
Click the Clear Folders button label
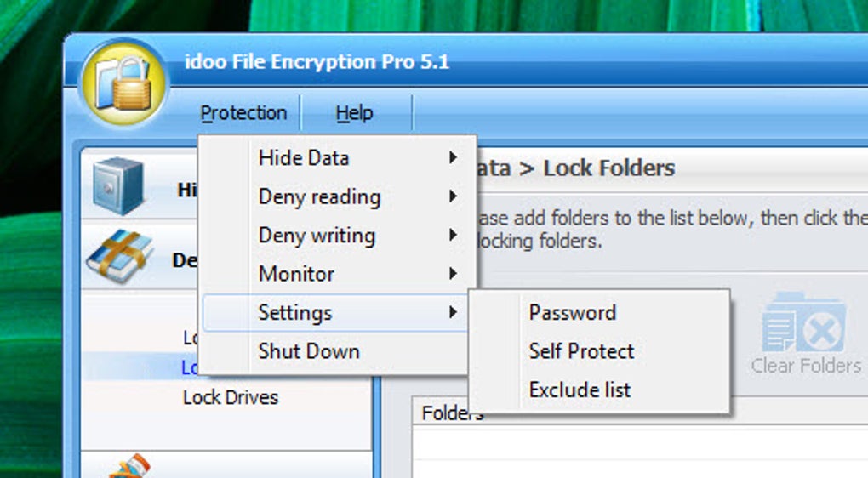806,366
